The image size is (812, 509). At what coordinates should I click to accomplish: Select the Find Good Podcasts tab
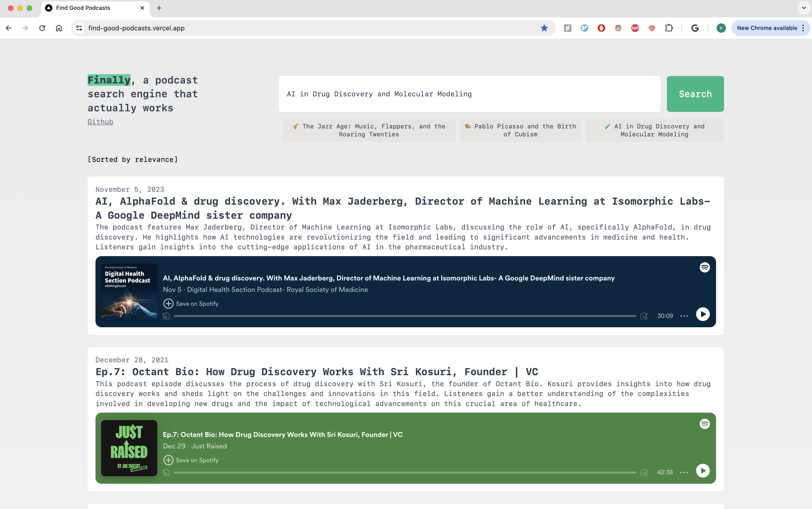coord(83,8)
